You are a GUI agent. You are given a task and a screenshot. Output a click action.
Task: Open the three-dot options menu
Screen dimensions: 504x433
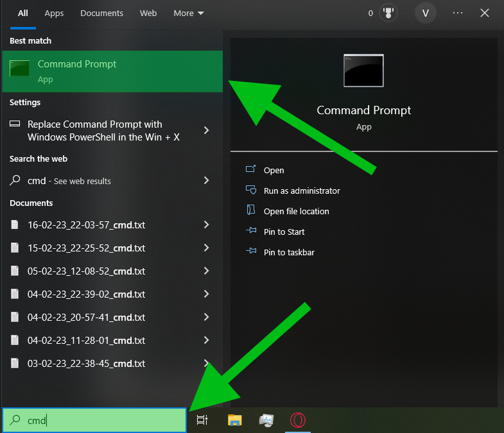pos(457,13)
